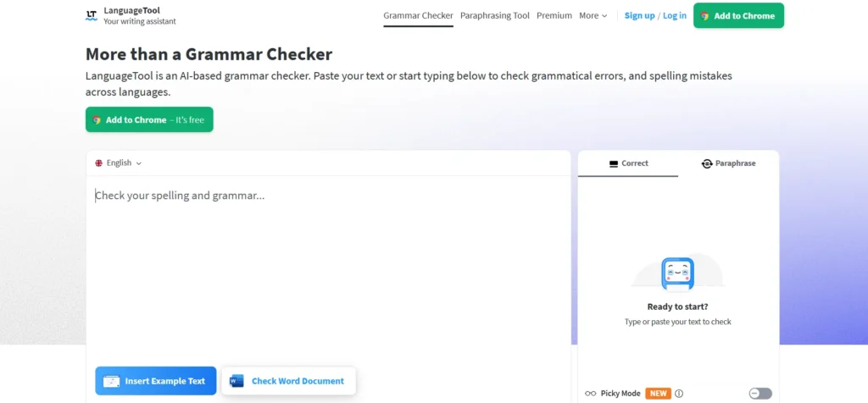The image size is (868, 403).
Task: Click the Word document icon
Action: coord(236,381)
